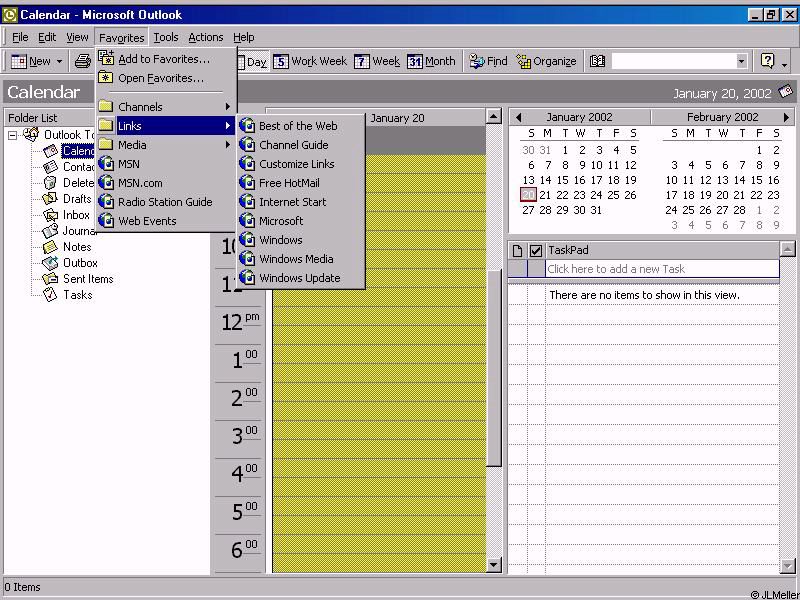
Task: Click Add to Favorites menu entry
Action: point(163,59)
